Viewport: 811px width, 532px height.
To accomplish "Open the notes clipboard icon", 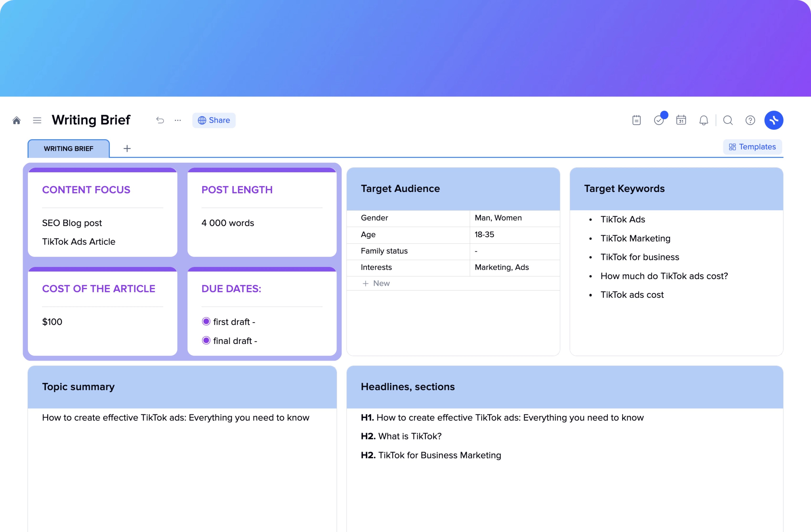I will [636, 120].
